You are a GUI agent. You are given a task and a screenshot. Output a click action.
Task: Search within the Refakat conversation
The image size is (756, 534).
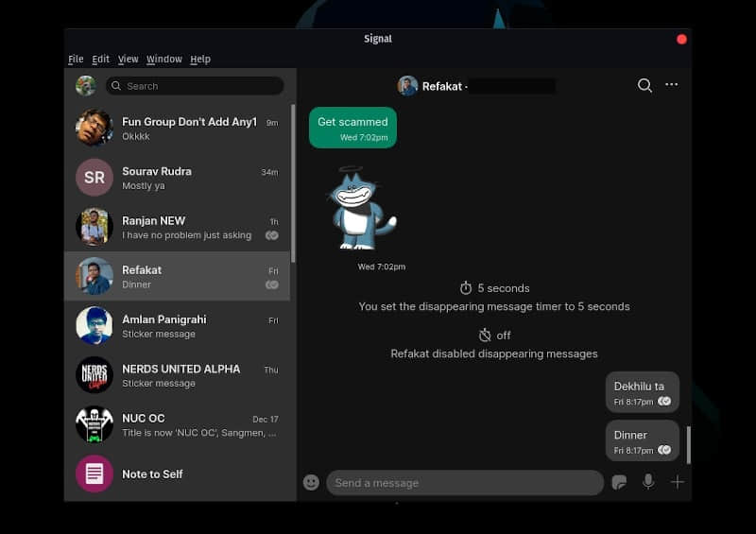(644, 85)
